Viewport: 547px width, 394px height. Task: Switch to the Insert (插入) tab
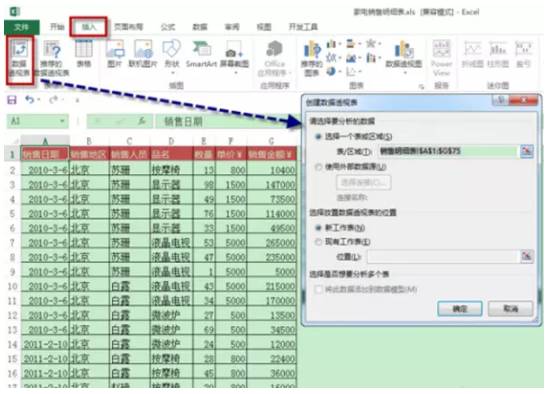click(x=88, y=27)
